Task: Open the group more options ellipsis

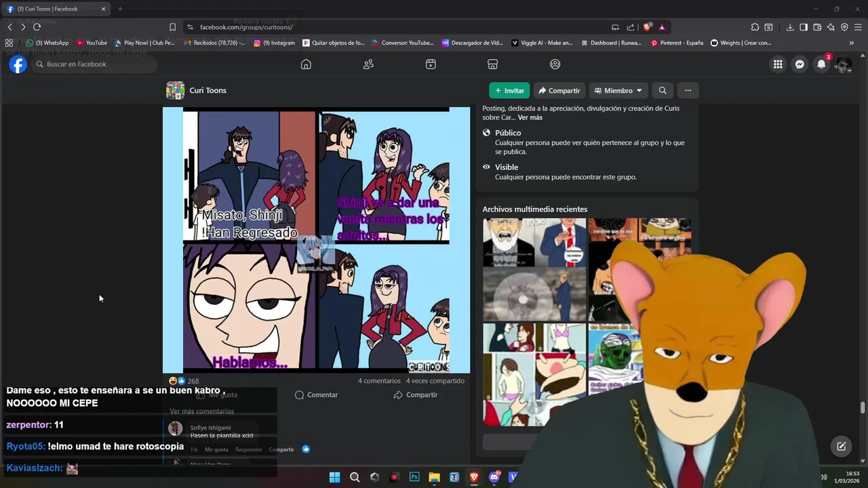Action: tap(688, 90)
